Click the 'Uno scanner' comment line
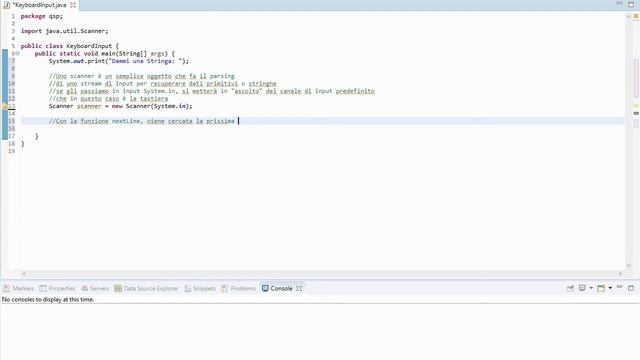Image resolution: width=640 pixels, height=360 pixels. click(x=142, y=76)
